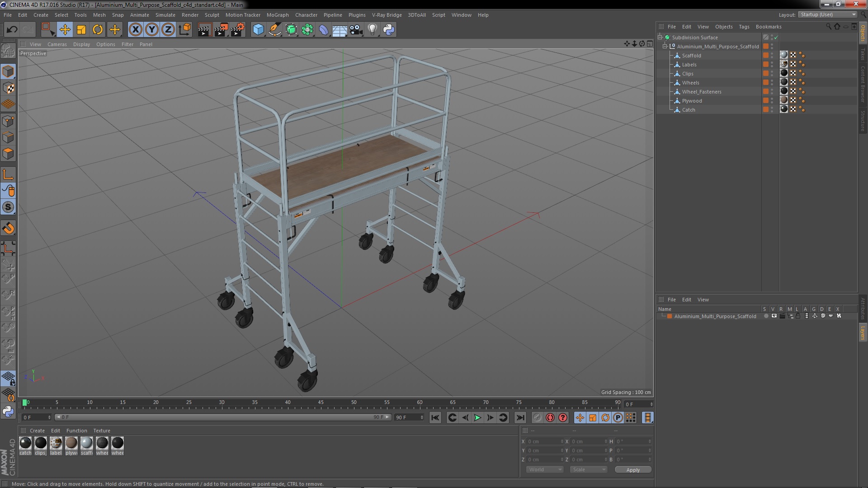Click the X position field stepper arrows
The image size is (868, 488).
click(562, 441)
